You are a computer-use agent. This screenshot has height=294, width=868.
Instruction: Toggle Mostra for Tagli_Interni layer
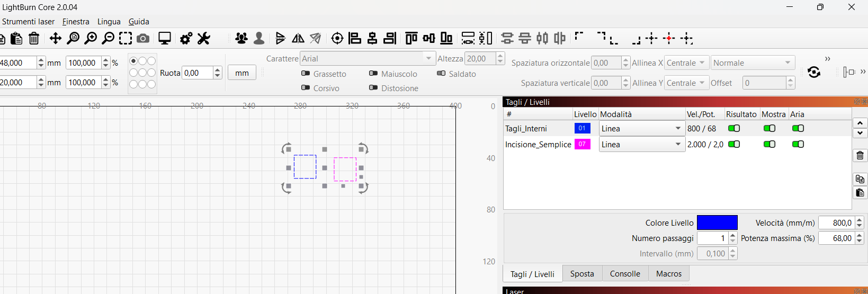(769, 128)
